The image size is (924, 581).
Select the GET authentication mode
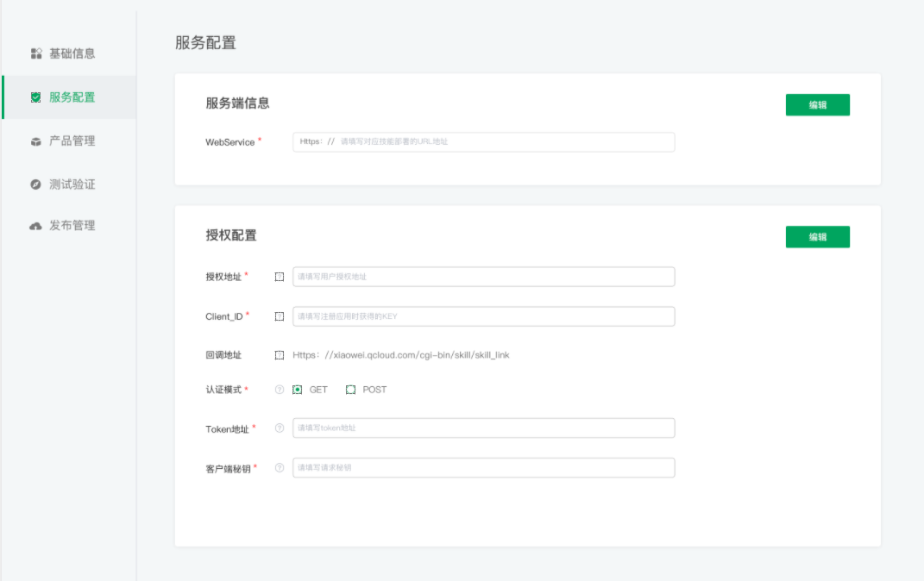(298, 390)
